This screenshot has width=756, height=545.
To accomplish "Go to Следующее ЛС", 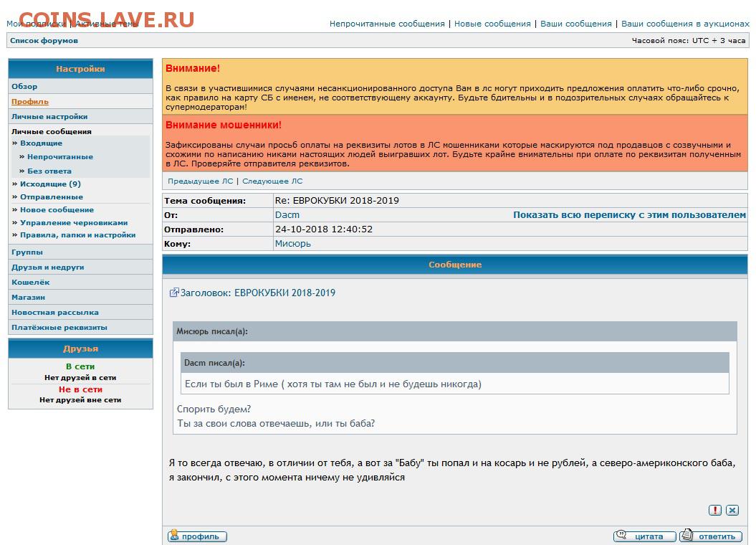I will 272,181.
